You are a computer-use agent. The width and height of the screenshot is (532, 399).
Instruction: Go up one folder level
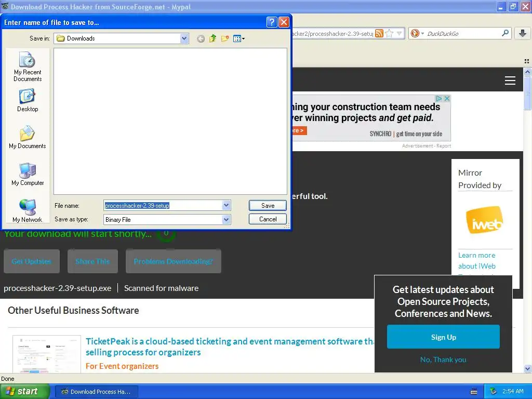pos(212,38)
